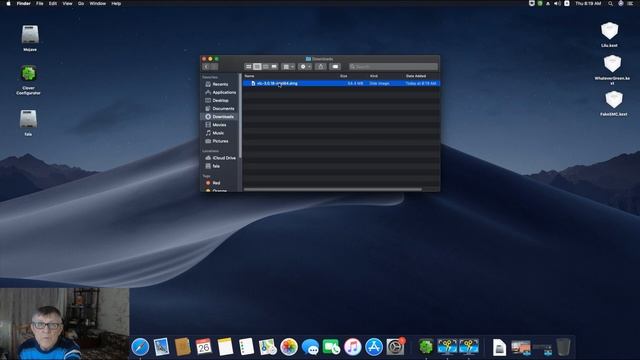The image size is (640, 360).
Task: Open Downloads in Finder sidebar
Action: [x=220, y=117]
